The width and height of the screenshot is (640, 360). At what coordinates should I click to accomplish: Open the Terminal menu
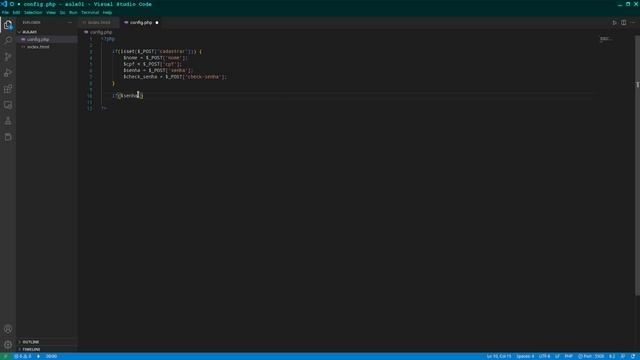tap(90, 13)
